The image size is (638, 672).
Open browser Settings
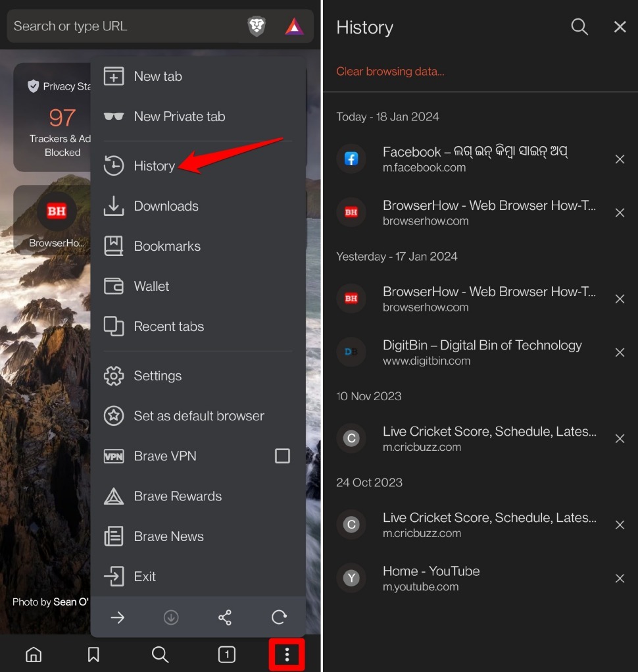coord(198,376)
